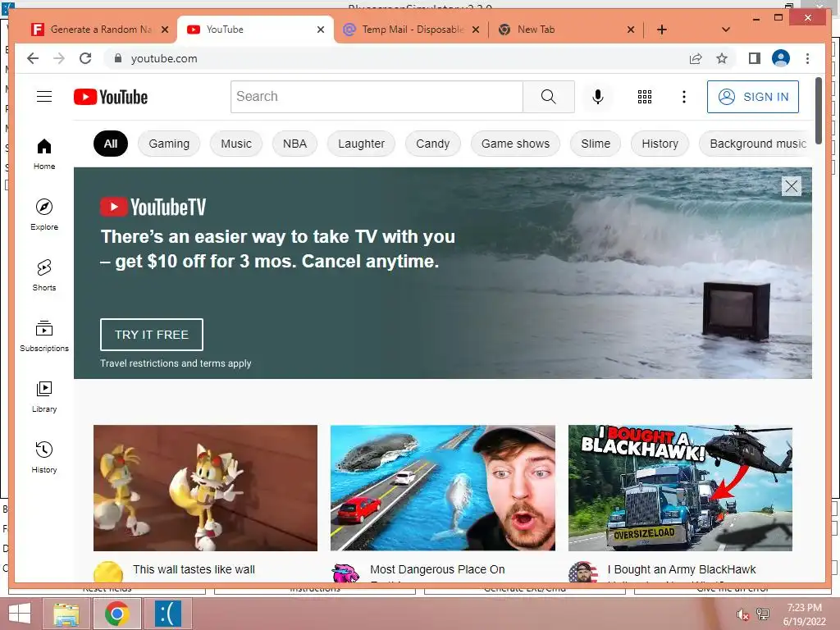This screenshot has width=840, height=630.
Task: Click TRY IT FREE on the banner
Action: click(x=152, y=335)
